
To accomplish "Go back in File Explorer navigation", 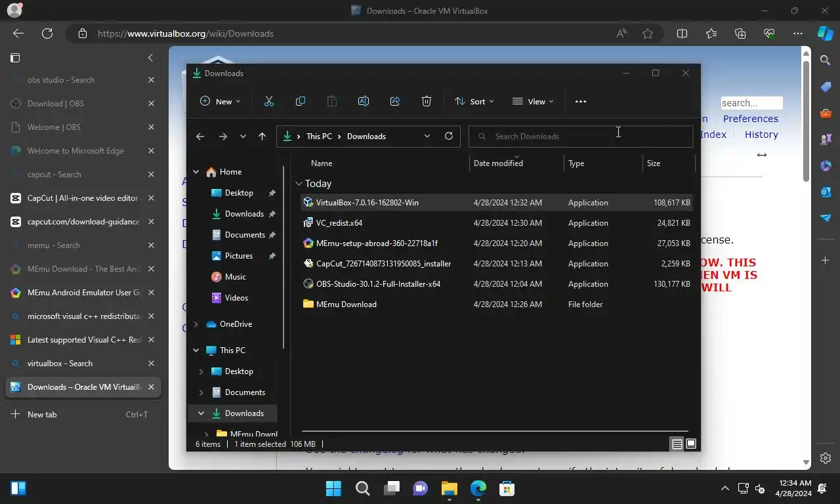I will tap(200, 136).
